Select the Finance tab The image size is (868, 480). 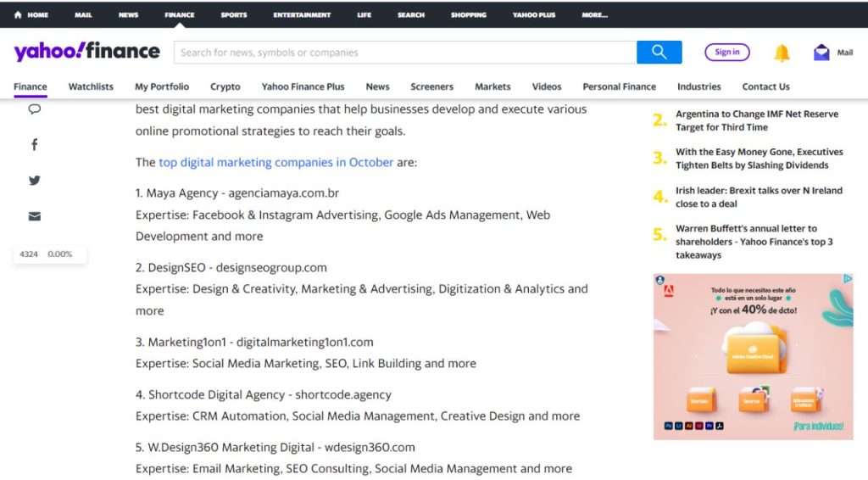pos(31,87)
